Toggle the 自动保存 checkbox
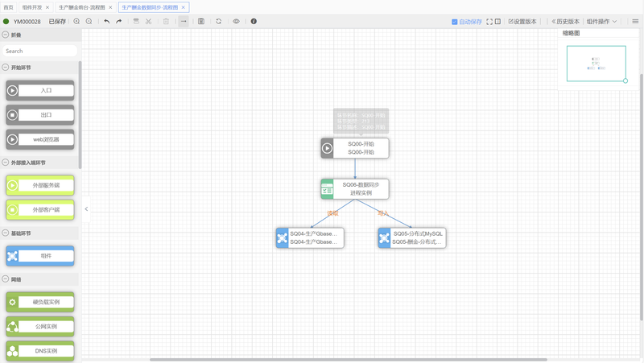 455,22
